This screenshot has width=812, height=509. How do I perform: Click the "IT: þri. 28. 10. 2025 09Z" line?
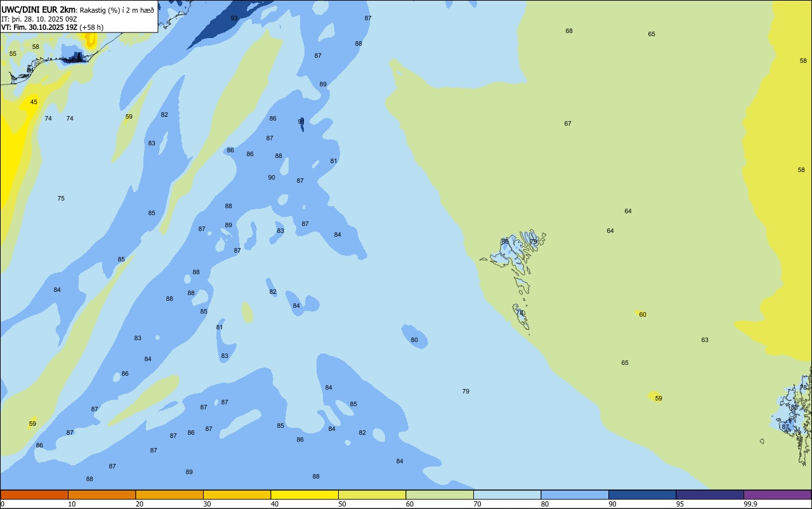tap(39, 19)
